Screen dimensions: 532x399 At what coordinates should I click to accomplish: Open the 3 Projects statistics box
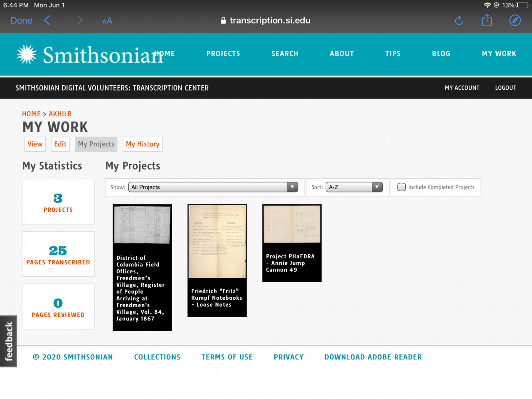pyautogui.click(x=58, y=202)
